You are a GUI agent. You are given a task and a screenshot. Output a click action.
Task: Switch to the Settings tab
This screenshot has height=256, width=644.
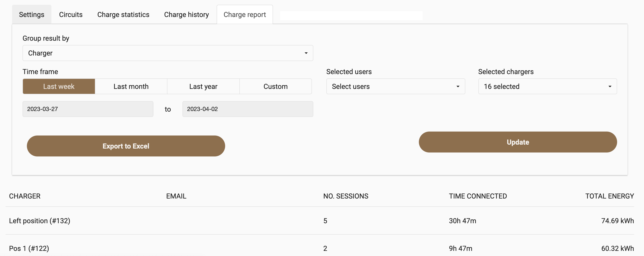(x=31, y=14)
